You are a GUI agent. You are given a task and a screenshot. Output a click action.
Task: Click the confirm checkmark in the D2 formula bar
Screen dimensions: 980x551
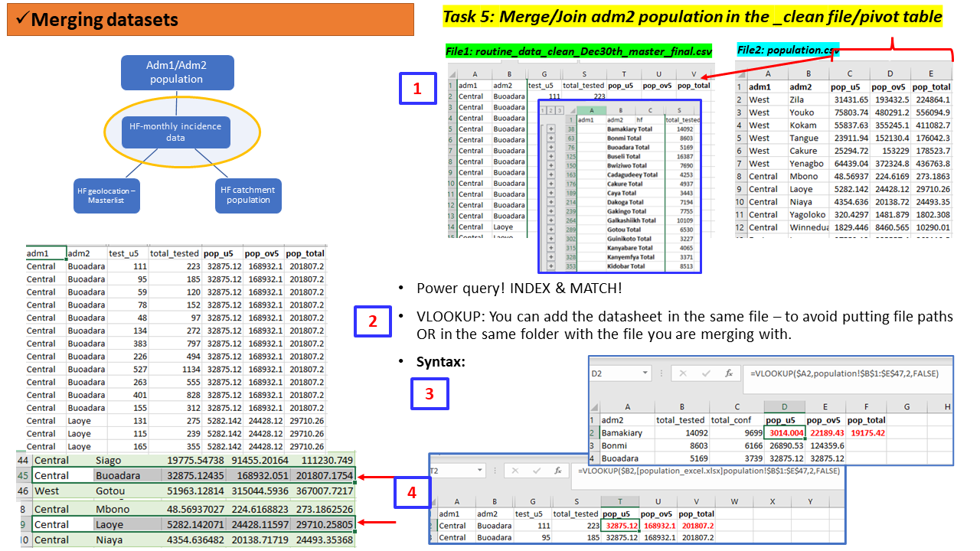[x=707, y=373]
